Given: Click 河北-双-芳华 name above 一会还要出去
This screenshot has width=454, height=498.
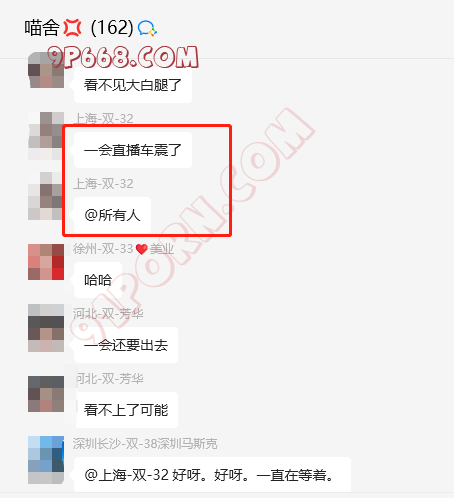Looking at the screenshot, I should click(108, 314).
